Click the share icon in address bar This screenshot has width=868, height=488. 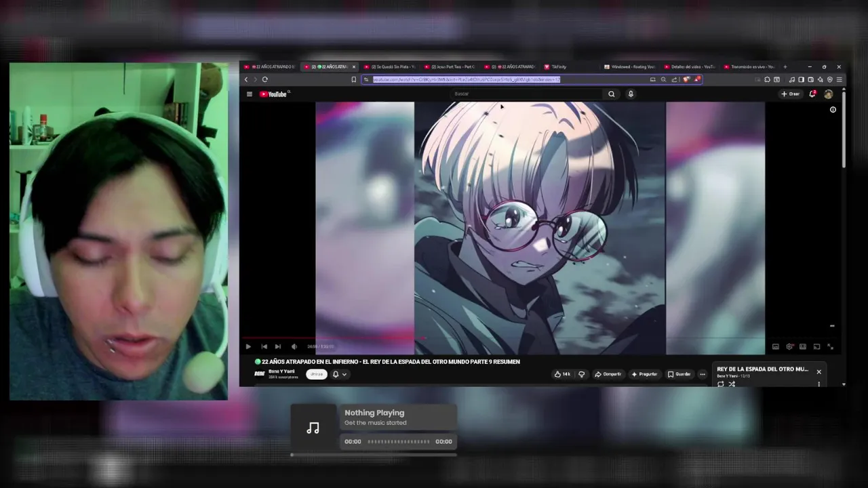pyautogui.click(x=674, y=79)
